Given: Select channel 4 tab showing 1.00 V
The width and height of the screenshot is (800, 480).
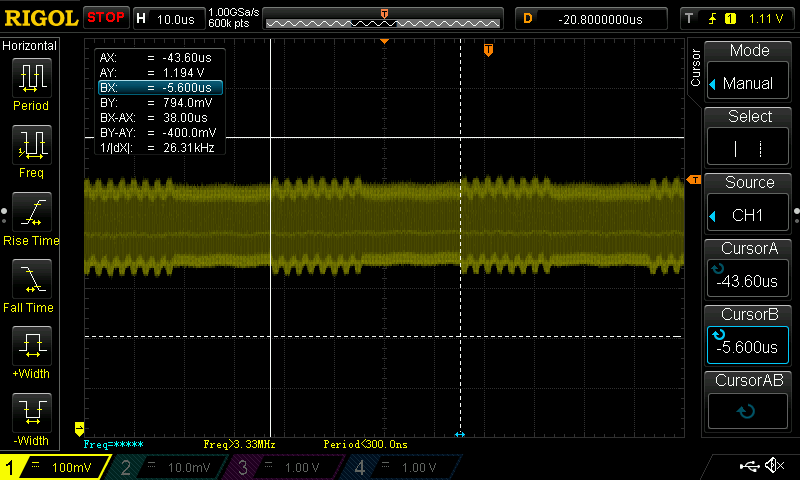Looking at the screenshot, I should tap(402, 467).
